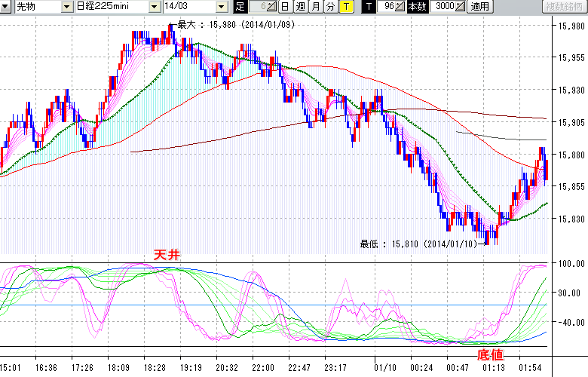Select the monthly 月 timeframe
Image resolution: width=588 pixels, height=377 pixels.
point(315,7)
